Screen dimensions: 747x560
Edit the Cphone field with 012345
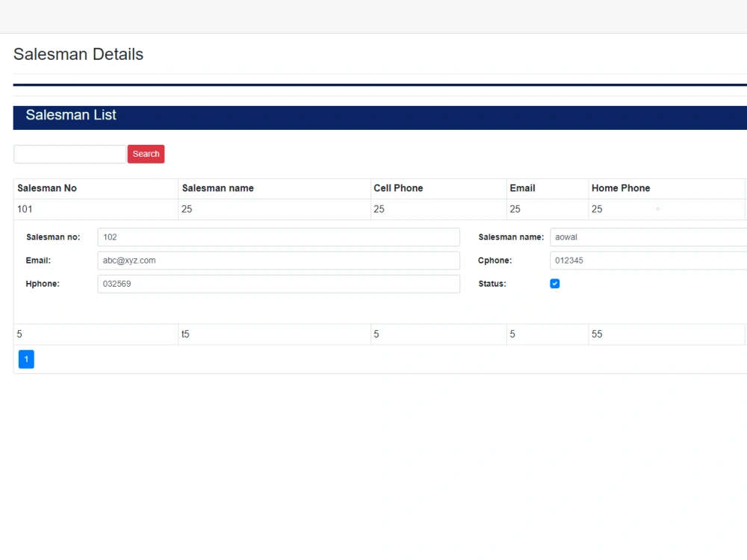click(648, 261)
